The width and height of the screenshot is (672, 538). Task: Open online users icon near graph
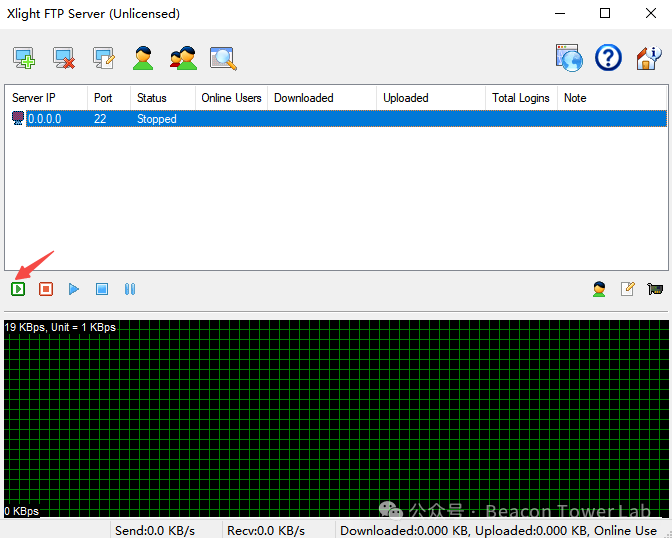pos(599,289)
